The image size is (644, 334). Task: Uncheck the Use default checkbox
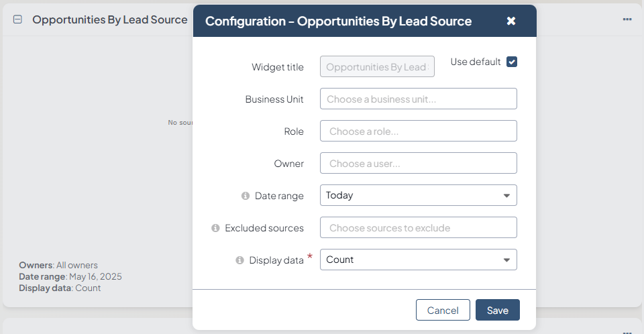point(512,62)
